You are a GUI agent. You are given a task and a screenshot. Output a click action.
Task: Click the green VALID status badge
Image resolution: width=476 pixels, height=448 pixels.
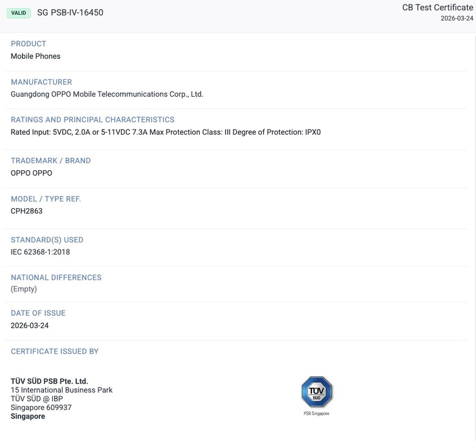19,13
